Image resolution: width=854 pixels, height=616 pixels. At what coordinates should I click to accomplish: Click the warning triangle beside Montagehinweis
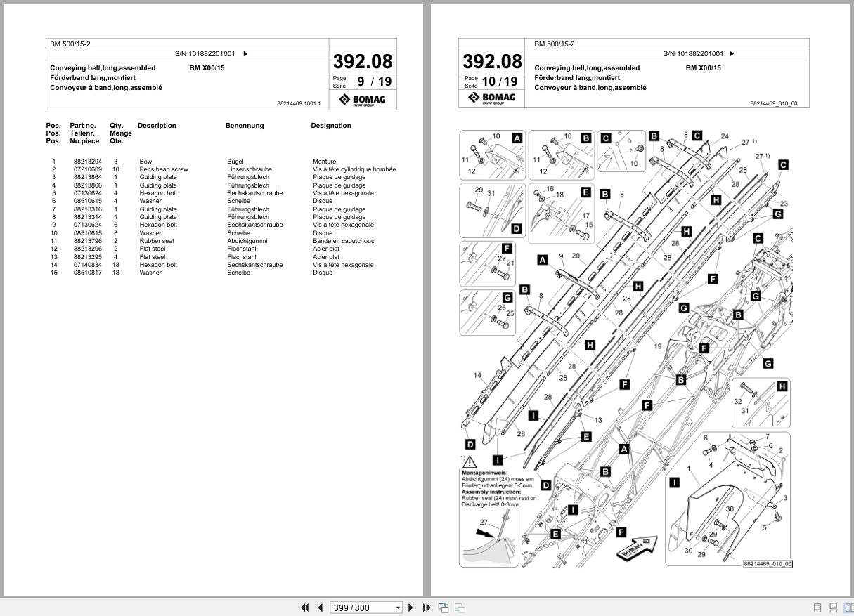(470, 462)
